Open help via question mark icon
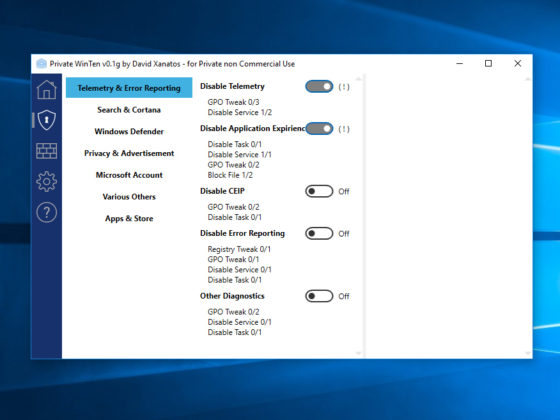560x420 pixels. (x=46, y=212)
